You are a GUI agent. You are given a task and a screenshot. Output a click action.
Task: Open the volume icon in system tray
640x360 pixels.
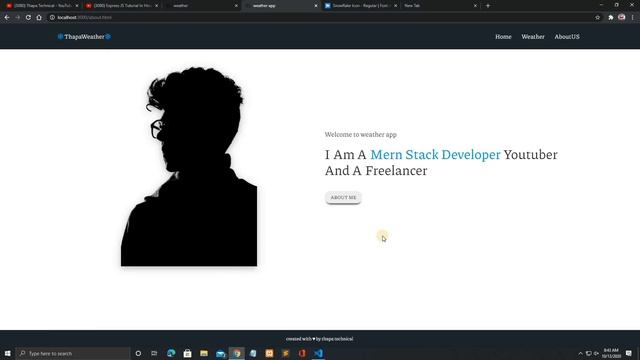click(596, 353)
